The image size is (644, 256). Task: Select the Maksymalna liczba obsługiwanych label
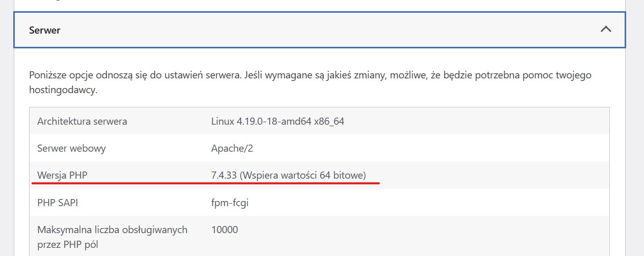click(112, 230)
